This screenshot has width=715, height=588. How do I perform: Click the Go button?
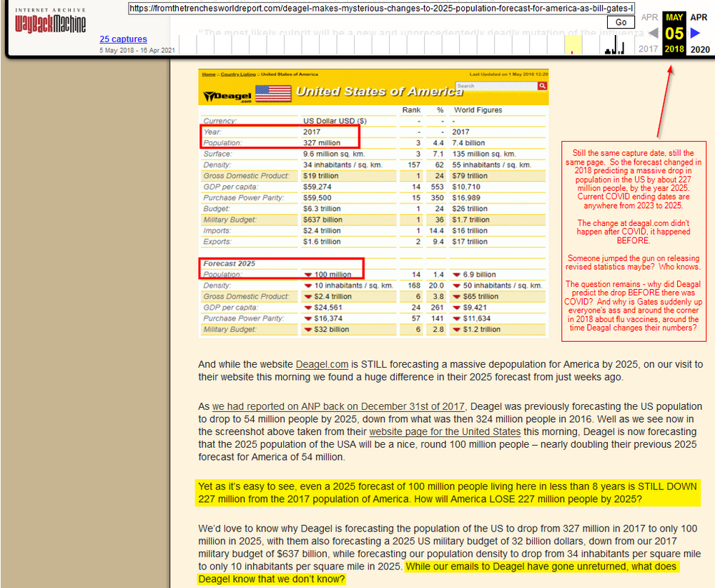(x=621, y=22)
